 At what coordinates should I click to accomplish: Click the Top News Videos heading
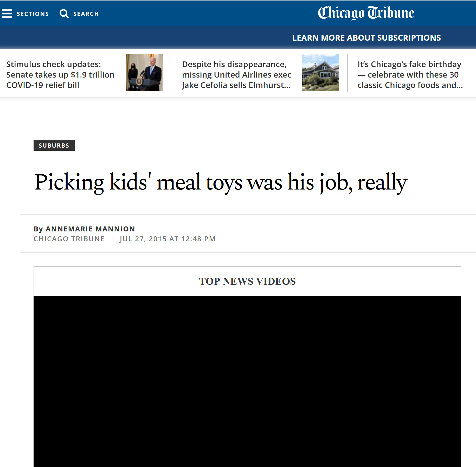247,281
